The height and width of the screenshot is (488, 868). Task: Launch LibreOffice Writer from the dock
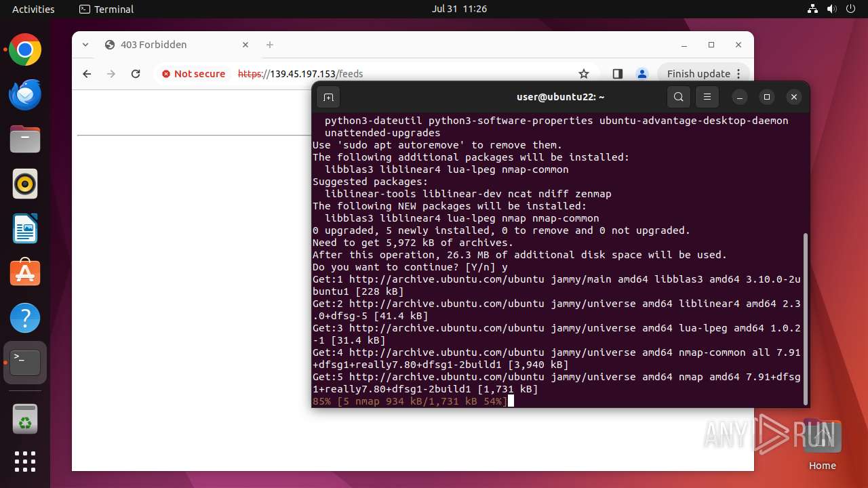pyautogui.click(x=25, y=228)
